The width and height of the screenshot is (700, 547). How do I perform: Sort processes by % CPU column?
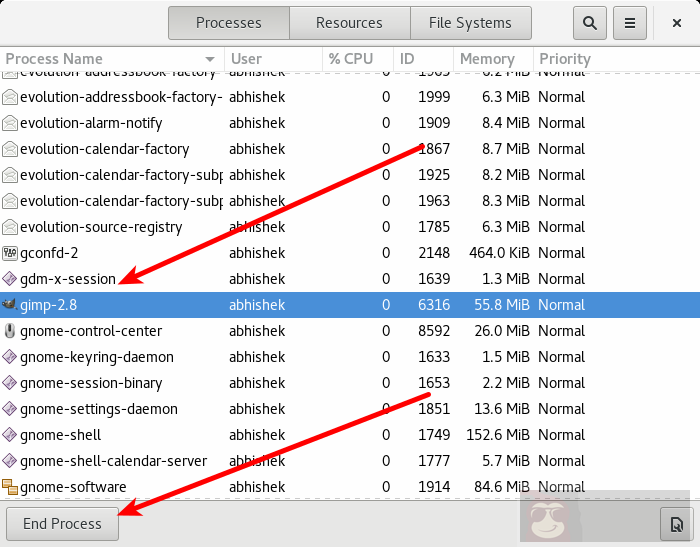point(351,59)
